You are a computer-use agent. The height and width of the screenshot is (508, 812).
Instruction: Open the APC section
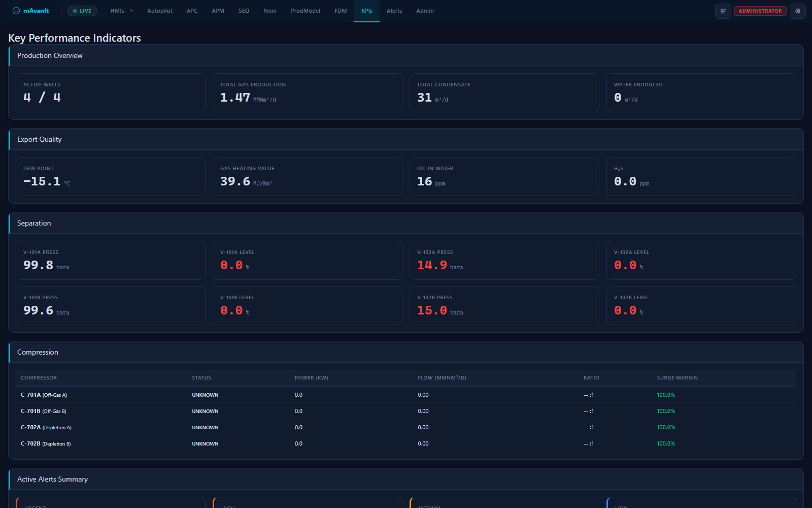click(192, 10)
